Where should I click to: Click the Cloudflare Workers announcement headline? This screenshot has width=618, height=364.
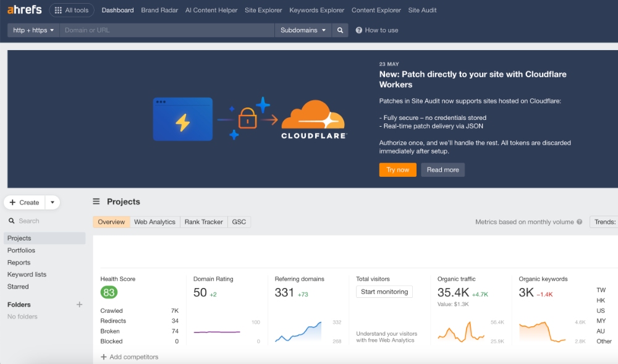click(x=473, y=79)
